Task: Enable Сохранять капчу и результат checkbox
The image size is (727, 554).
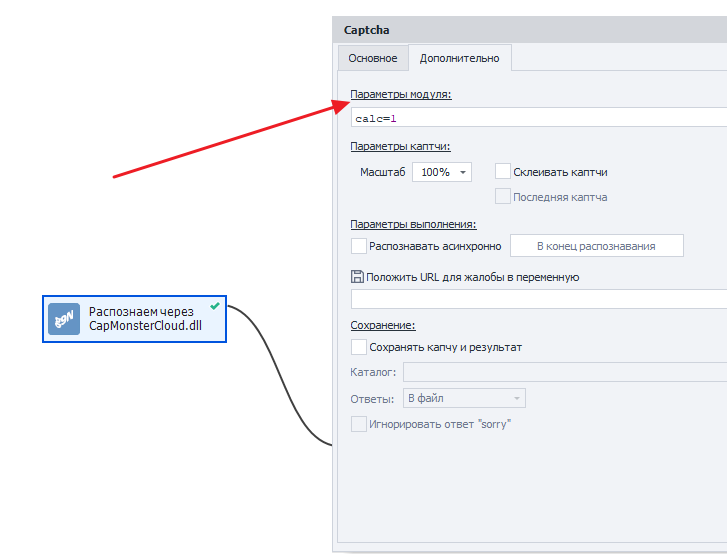Action: pos(358,347)
